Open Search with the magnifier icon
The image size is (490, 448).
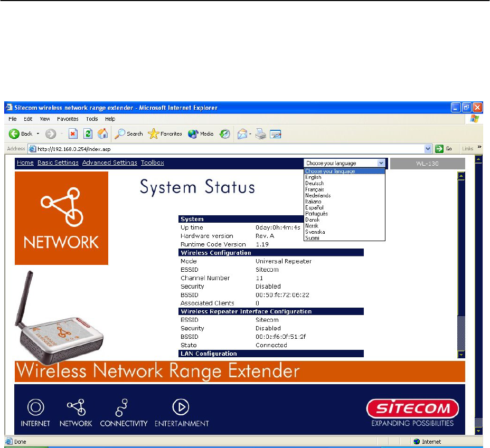click(x=120, y=134)
